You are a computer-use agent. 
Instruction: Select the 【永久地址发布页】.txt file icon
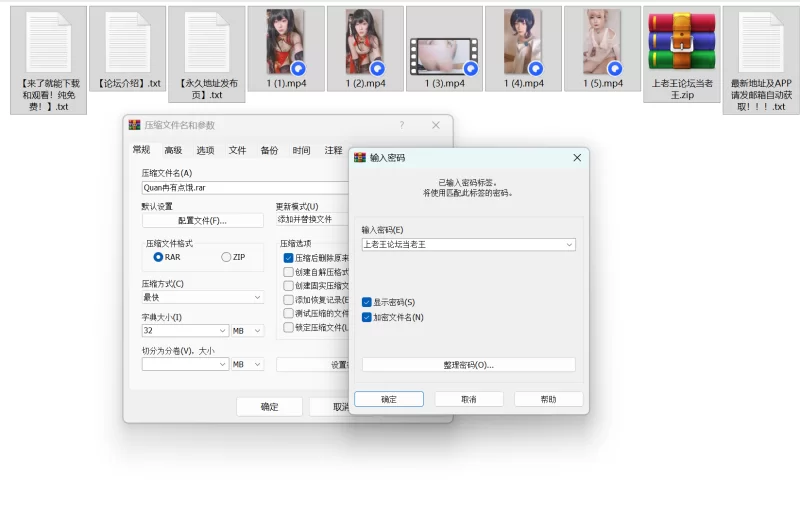[207, 42]
